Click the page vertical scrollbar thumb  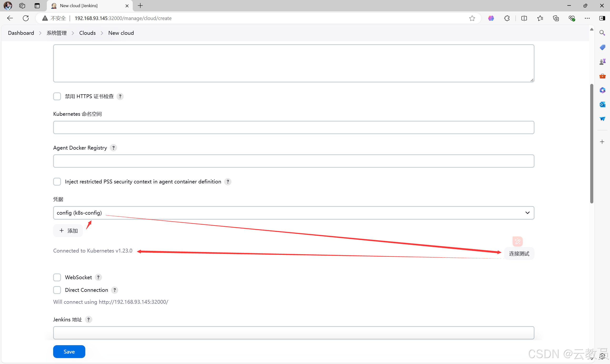[x=592, y=143]
